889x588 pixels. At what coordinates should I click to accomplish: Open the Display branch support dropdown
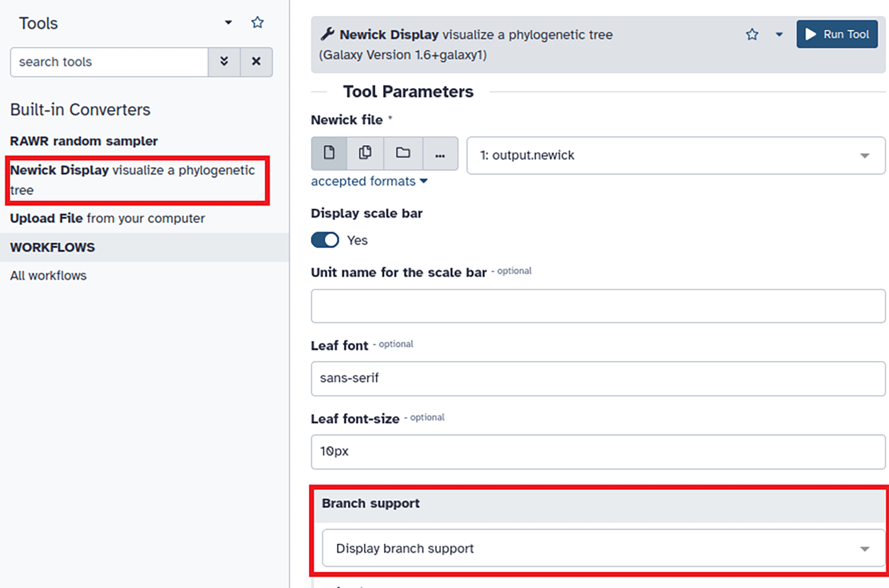[603, 548]
